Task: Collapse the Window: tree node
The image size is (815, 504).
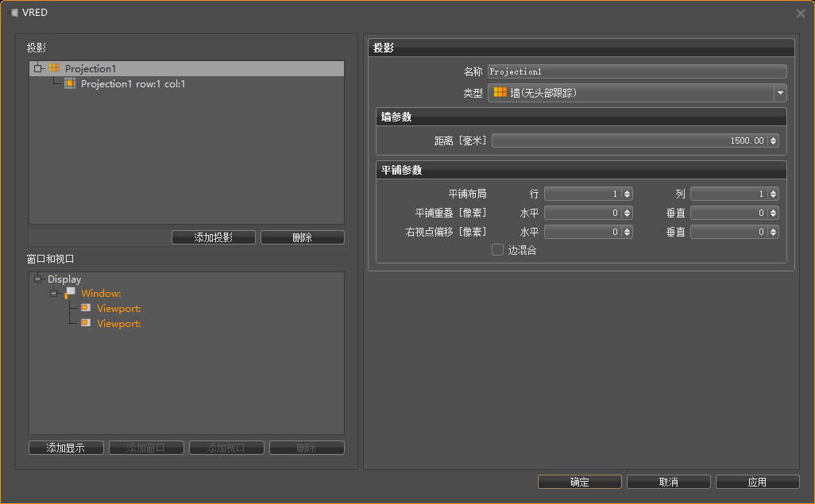Action: tap(53, 293)
